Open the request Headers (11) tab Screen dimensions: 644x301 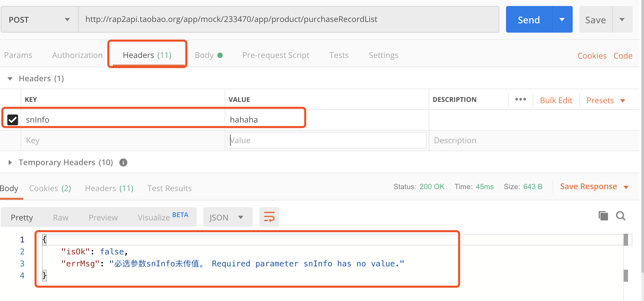point(147,55)
